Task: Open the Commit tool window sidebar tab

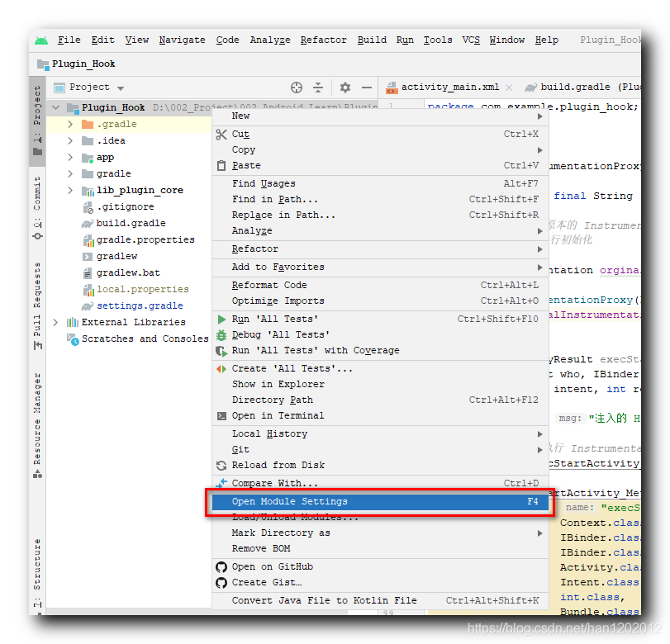Action: tap(38, 207)
